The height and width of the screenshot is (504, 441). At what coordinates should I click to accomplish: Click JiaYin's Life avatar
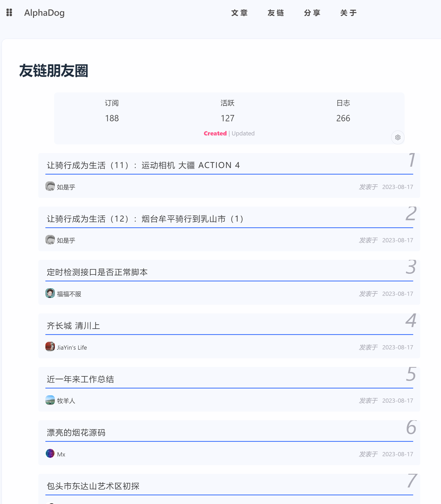[50, 347]
